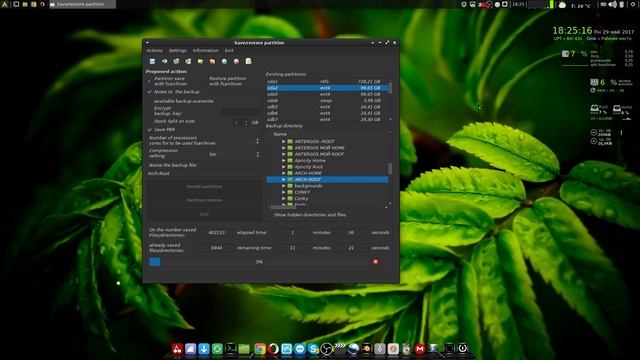Click the Name column header in directory tree

coord(280,134)
